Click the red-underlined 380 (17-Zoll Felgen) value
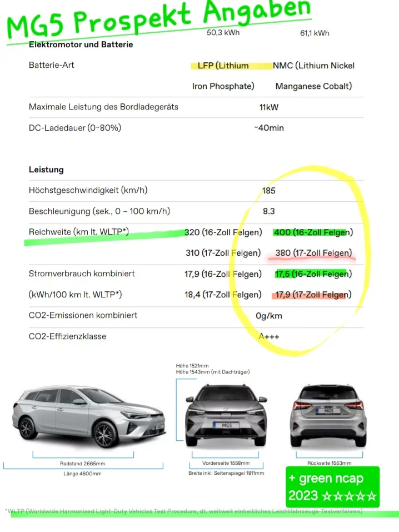The image size is (399, 532). point(313,253)
